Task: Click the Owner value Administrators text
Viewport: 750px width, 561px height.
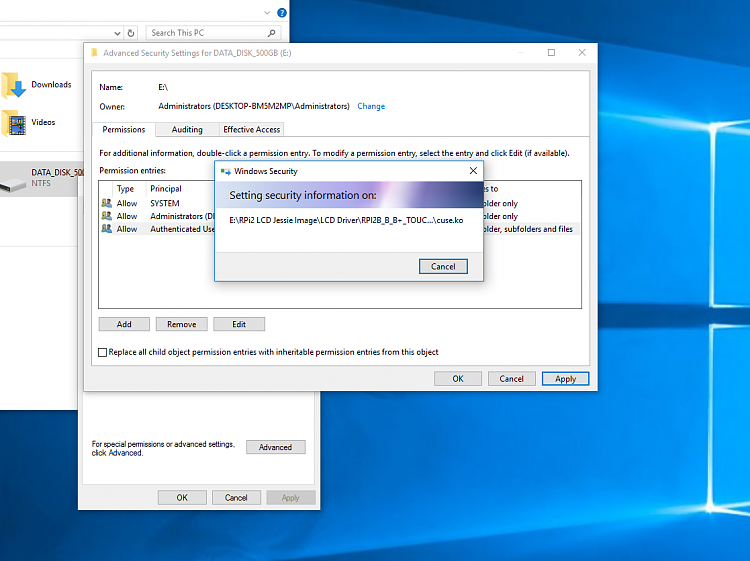Action: tap(254, 106)
